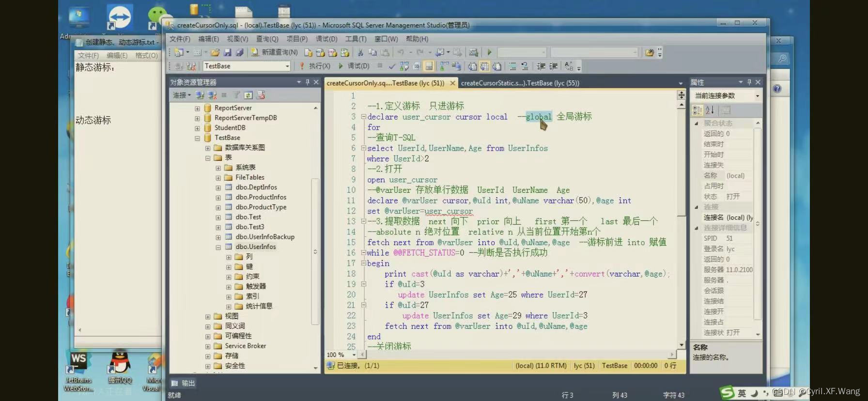
Task: Select the FileTables folder
Action: tap(249, 177)
